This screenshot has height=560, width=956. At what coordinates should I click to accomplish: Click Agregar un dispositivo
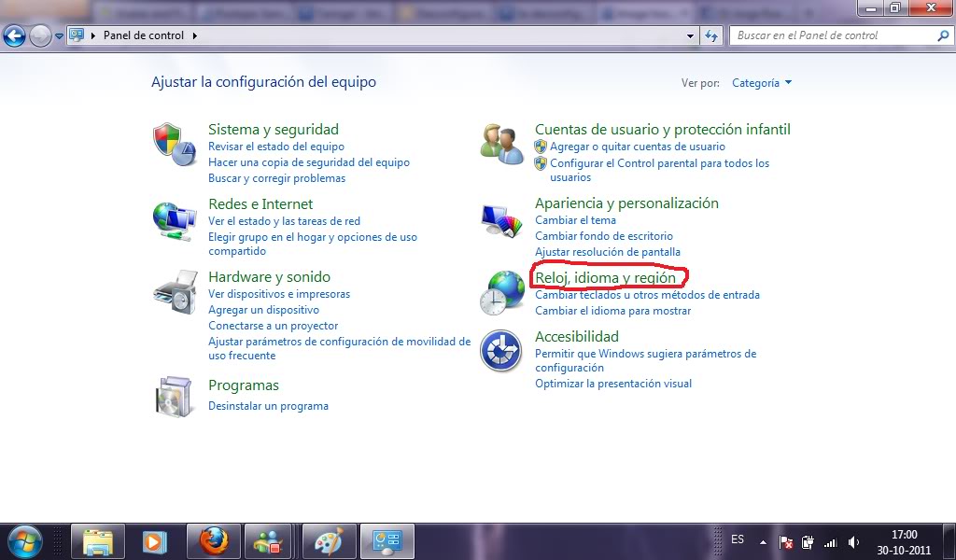[263, 310]
